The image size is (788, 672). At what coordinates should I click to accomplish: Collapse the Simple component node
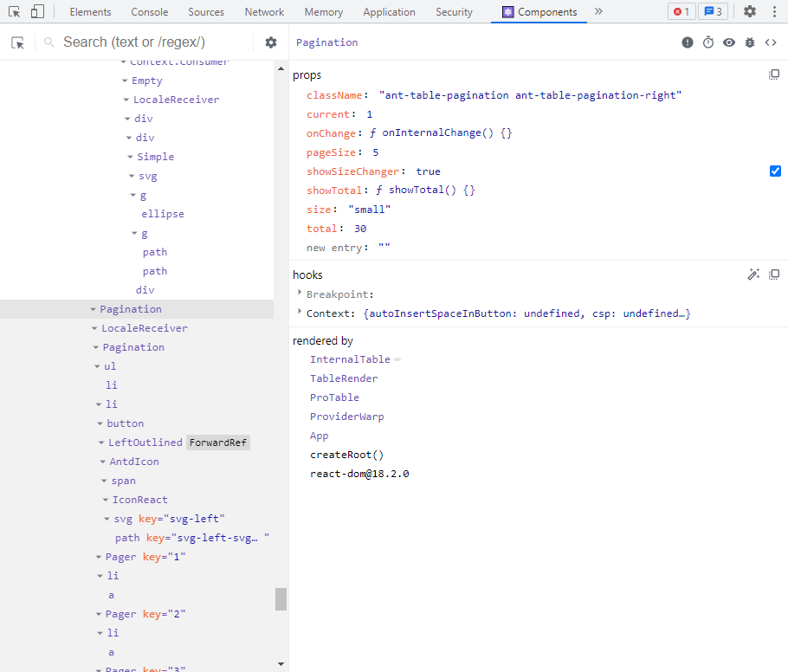click(130, 157)
